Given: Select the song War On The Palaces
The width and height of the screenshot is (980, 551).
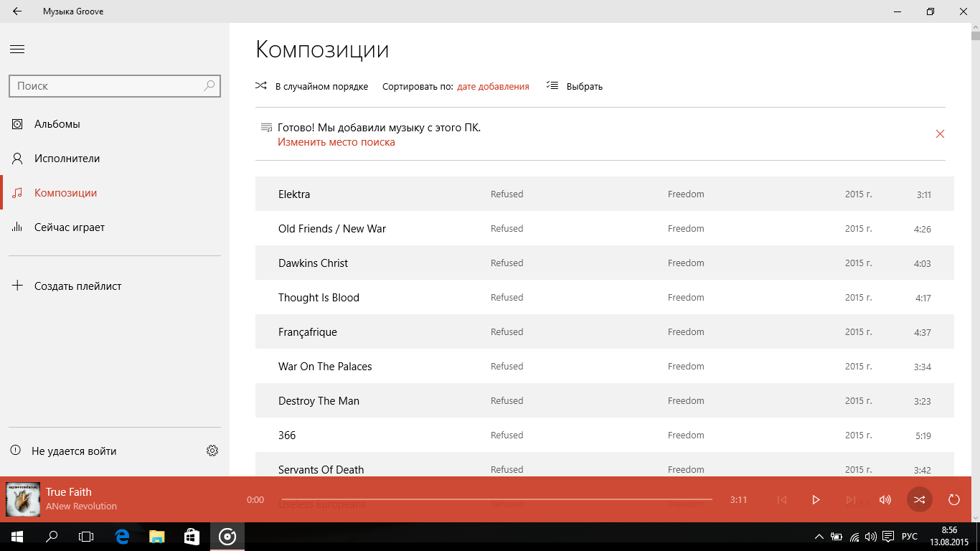Looking at the screenshot, I should pyautogui.click(x=604, y=367).
